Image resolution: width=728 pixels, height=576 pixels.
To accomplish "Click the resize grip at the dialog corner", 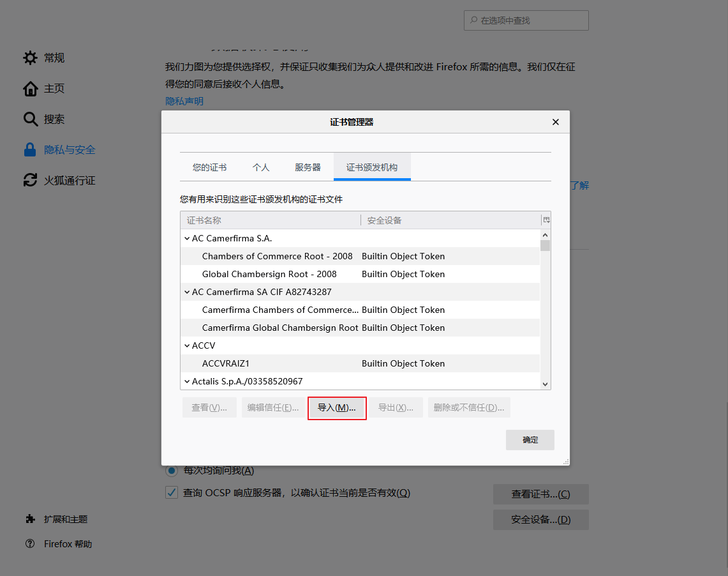I will coord(566,462).
